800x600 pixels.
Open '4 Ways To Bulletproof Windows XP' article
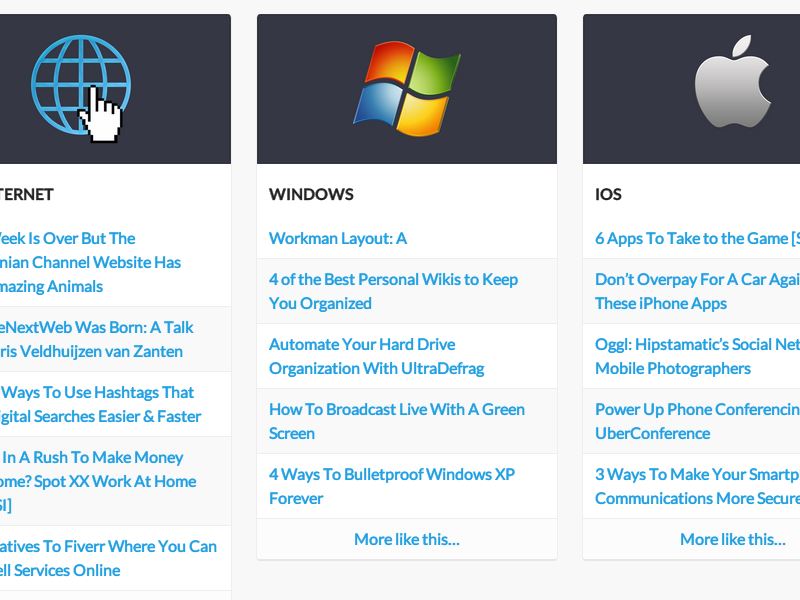tap(392, 486)
